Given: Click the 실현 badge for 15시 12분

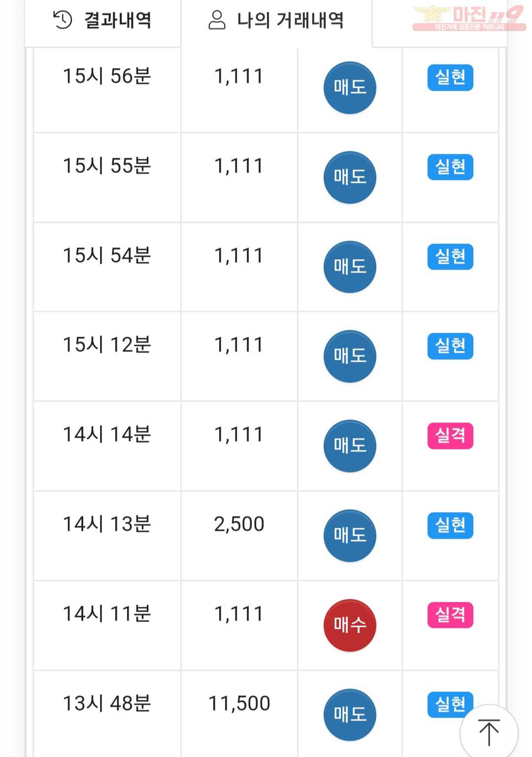Looking at the screenshot, I should [x=450, y=346].
